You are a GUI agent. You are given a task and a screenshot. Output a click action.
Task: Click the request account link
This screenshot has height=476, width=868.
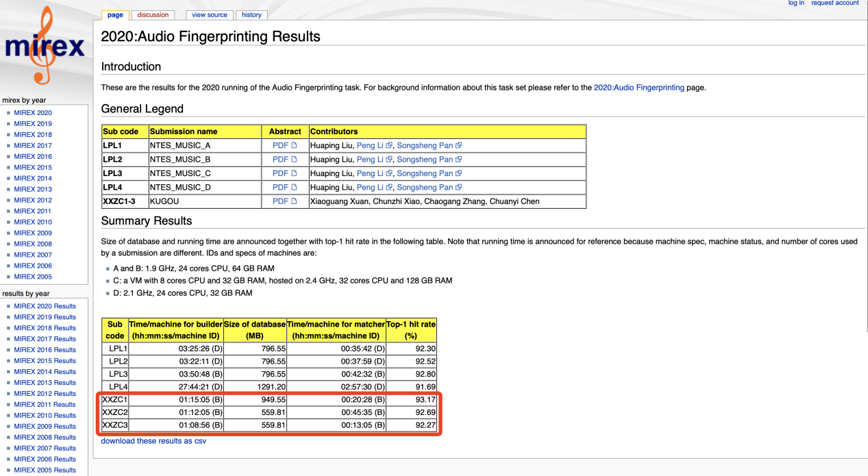[x=834, y=3]
